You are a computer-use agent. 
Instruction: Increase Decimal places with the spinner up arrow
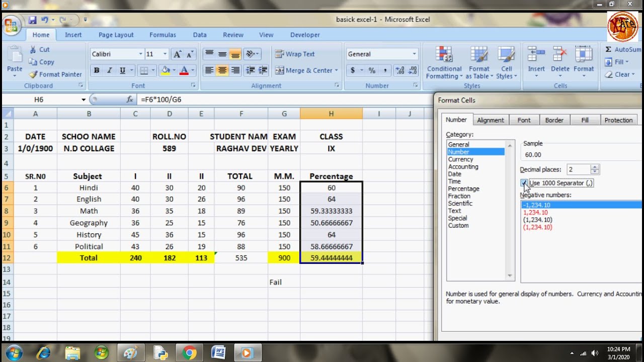(595, 167)
